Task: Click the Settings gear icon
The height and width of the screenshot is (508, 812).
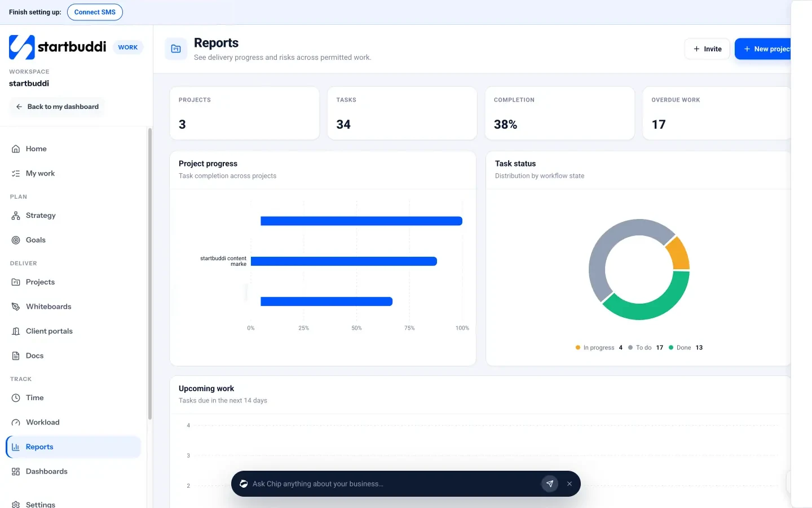Action: coord(16,505)
